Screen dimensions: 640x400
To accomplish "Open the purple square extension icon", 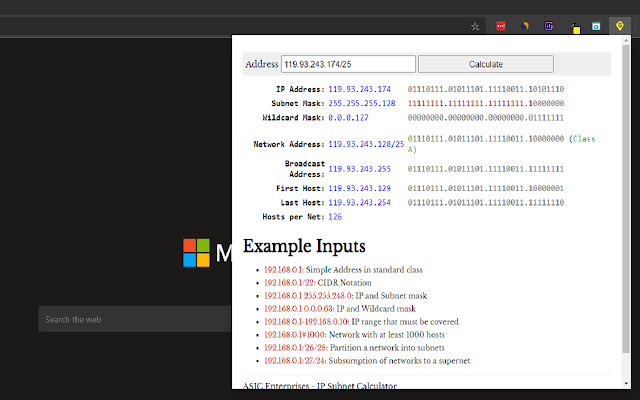I will (x=549, y=26).
